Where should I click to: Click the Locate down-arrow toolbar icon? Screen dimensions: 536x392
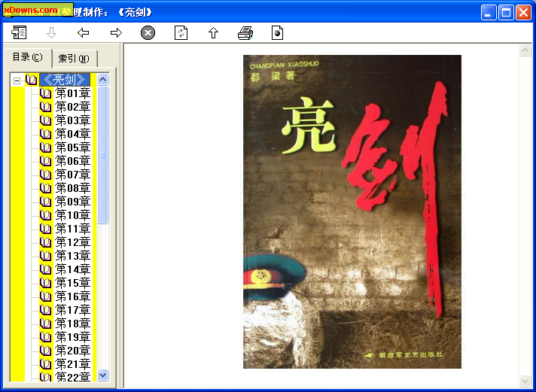(x=51, y=33)
